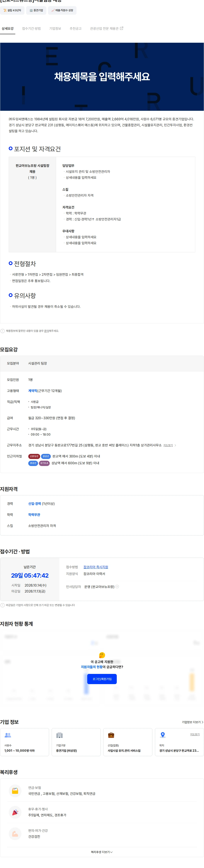
Task: Open 관광산업 전문 채용관 external link
Action: click(106, 29)
